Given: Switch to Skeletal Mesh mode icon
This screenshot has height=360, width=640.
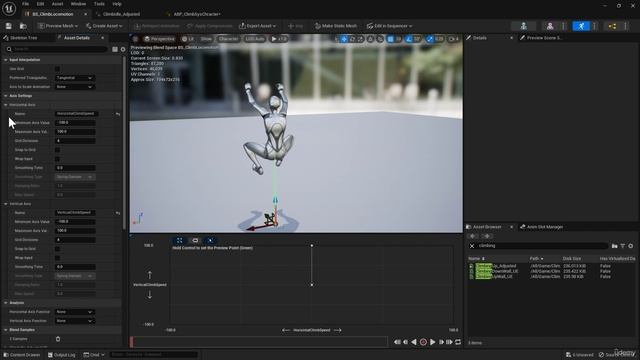Looking at the screenshot, I should pos(550,26).
